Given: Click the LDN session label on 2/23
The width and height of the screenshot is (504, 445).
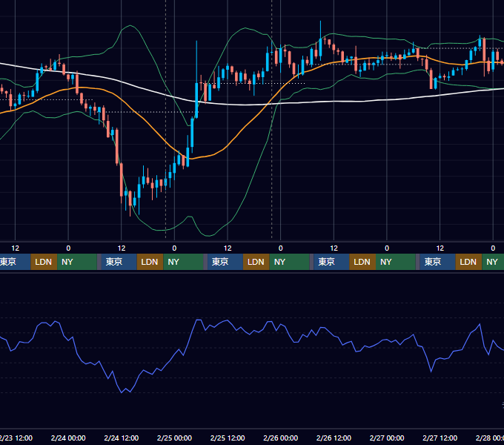Looking at the screenshot, I should [x=44, y=262].
